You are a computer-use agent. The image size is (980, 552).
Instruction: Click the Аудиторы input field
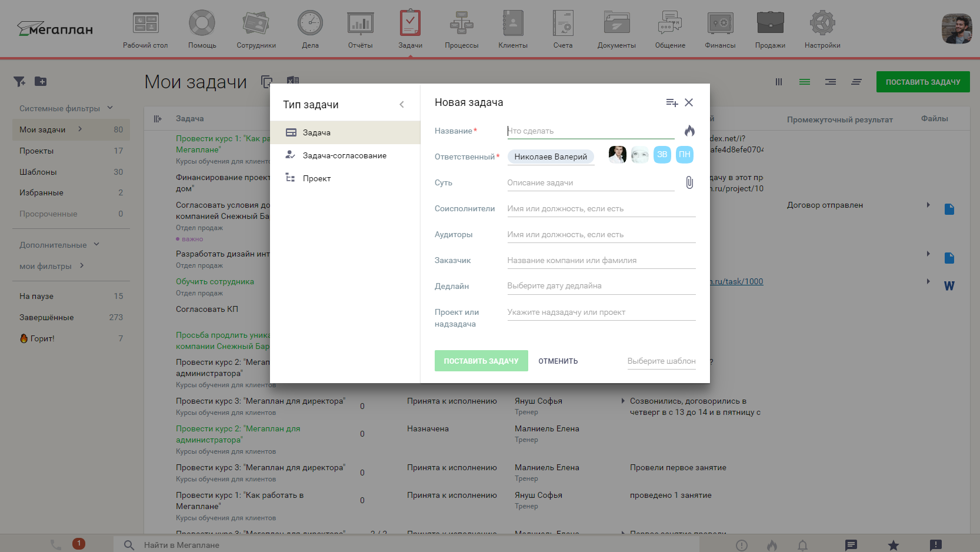pyautogui.click(x=601, y=234)
